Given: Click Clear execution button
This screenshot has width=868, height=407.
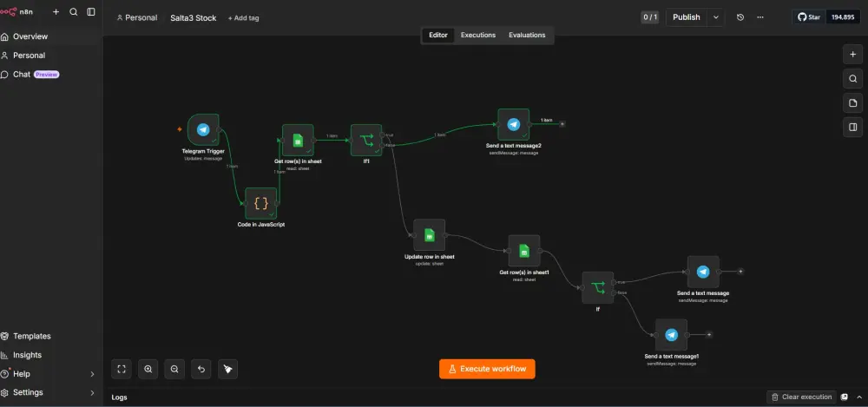Looking at the screenshot, I should pyautogui.click(x=801, y=397).
